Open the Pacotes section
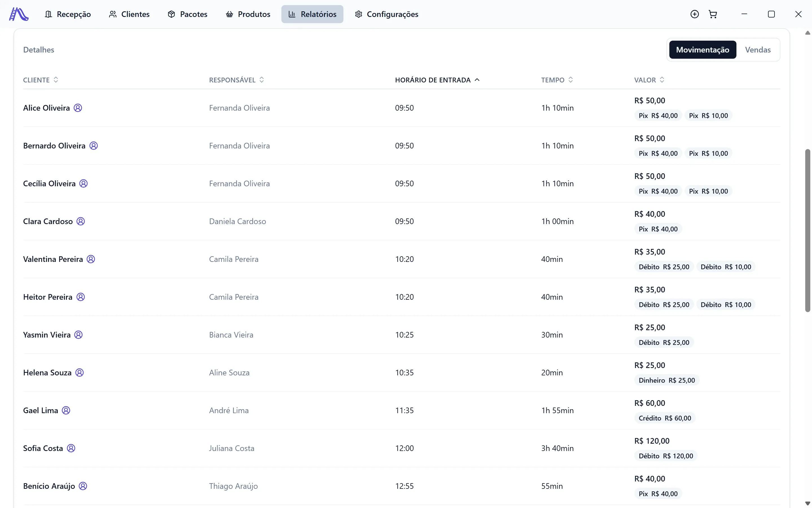Image resolution: width=812 pixels, height=508 pixels. pos(187,14)
